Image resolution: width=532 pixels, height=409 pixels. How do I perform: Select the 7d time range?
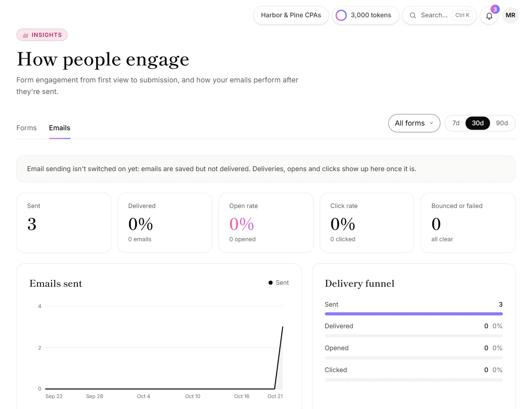tap(456, 123)
